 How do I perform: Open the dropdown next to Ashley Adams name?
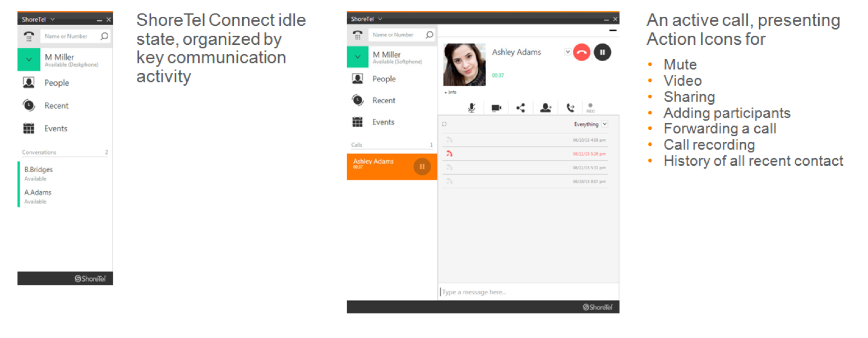point(567,52)
